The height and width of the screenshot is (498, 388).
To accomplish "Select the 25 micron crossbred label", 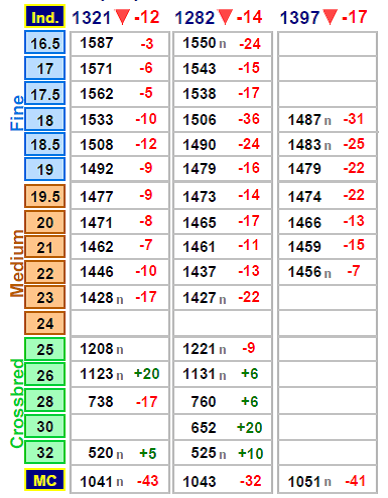I will pos(45,349).
